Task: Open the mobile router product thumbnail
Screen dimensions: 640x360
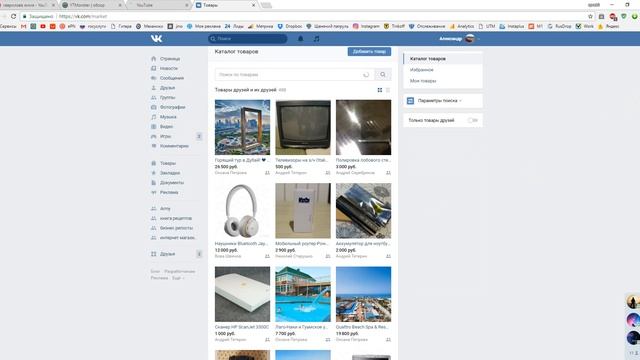Action: pyautogui.click(x=303, y=211)
